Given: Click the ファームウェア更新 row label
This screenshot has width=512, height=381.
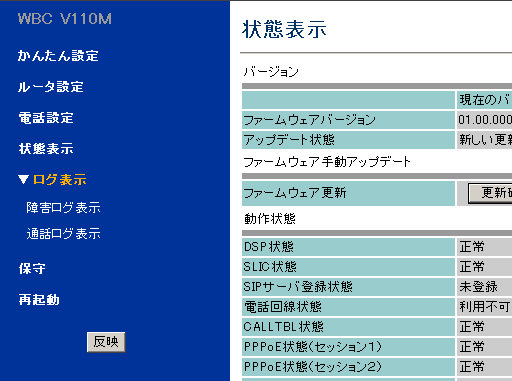Looking at the screenshot, I should pyautogui.click(x=295, y=193).
